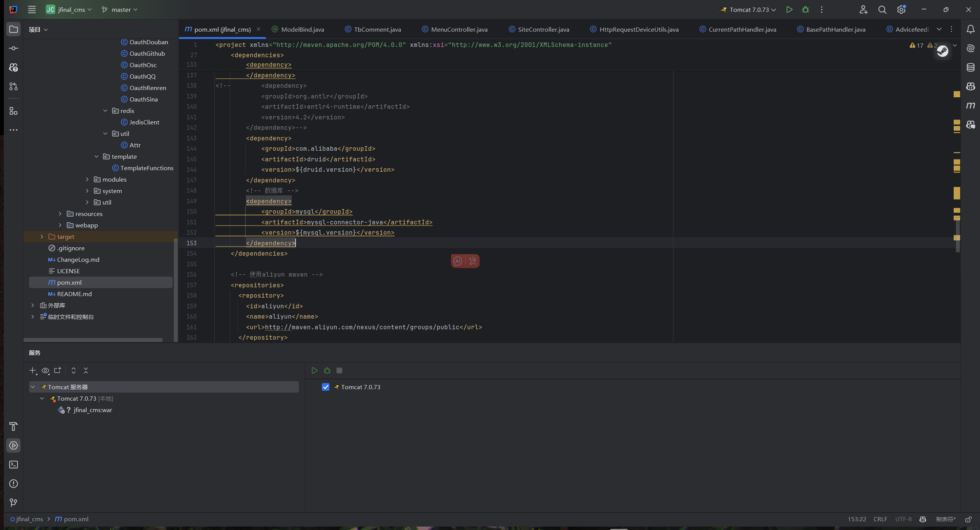Screen dimensions: 980x530
Task: Switch to ModelBind.java tab
Action: coord(298,29)
